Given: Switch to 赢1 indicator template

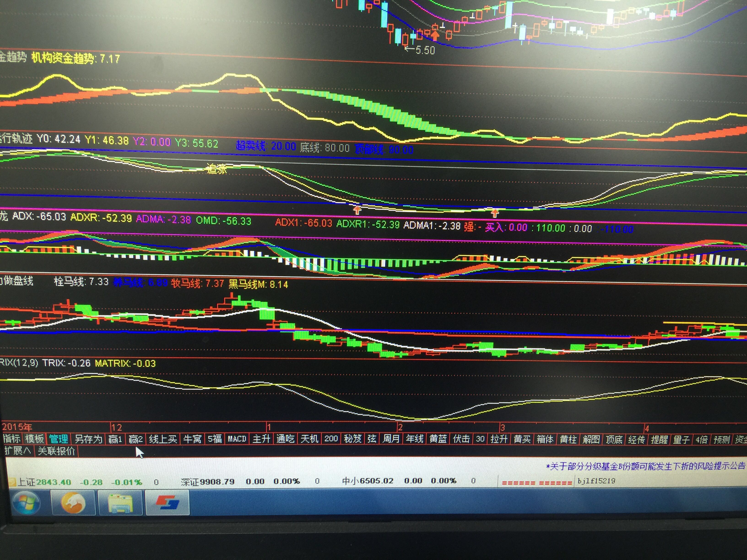Looking at the screenshot, I should [x=115, y=439].
